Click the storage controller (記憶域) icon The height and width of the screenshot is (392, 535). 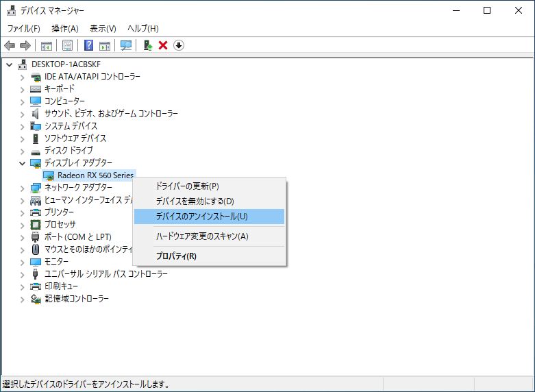(36, 299)
